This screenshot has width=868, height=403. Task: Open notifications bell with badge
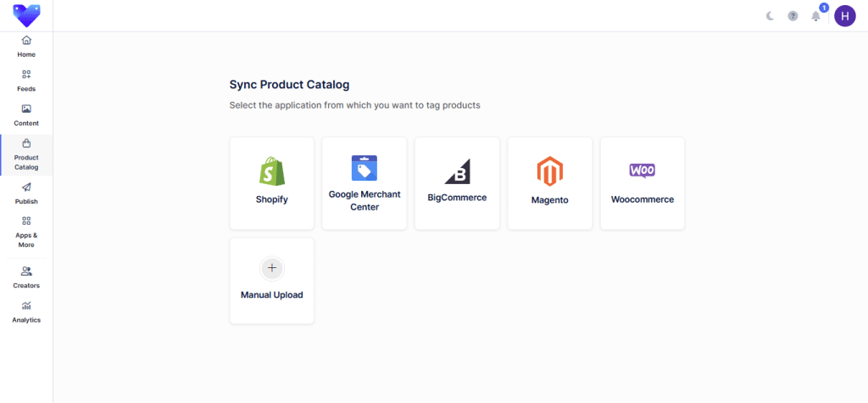click(x=815, y=16)
